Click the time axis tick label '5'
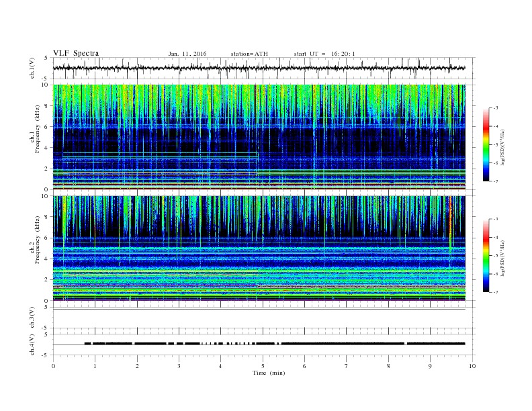 click(x=263, y=366)
